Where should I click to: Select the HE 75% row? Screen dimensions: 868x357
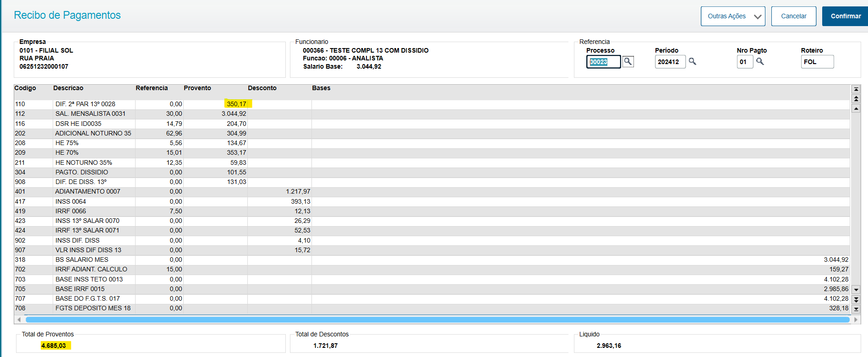pyautogui.click(x=431, y=143)
